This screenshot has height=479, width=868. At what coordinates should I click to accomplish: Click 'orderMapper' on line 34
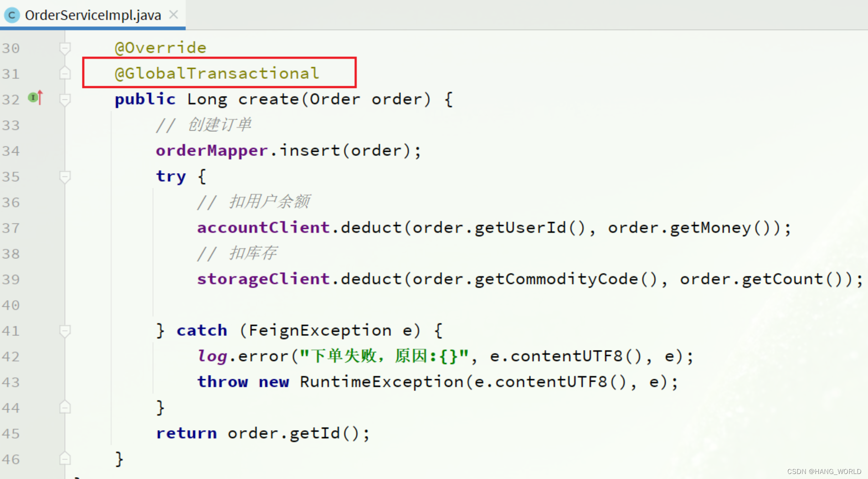tap(212, 151)
